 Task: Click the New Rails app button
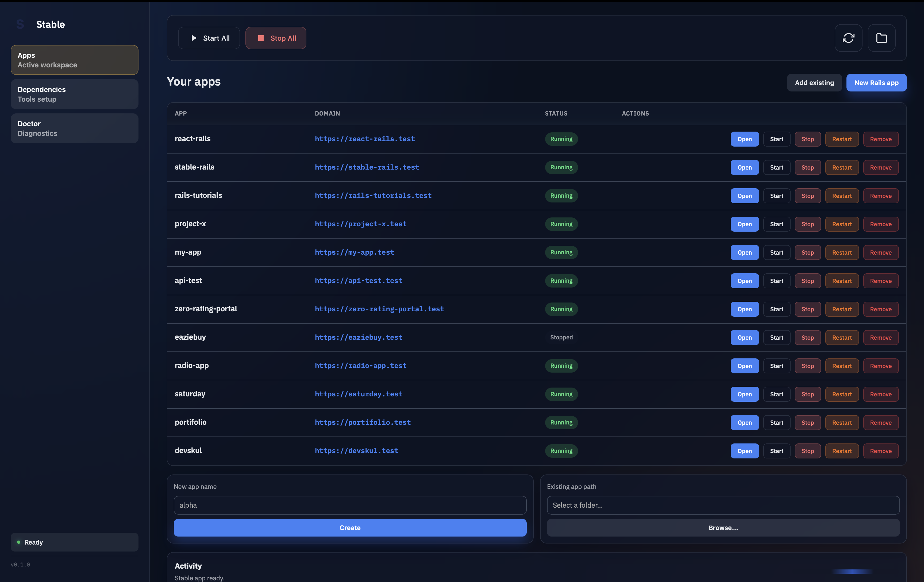click(876, 83)
